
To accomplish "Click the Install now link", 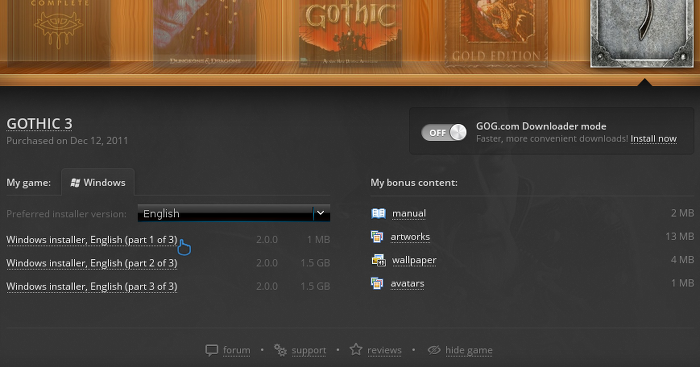I will [653, 139].
